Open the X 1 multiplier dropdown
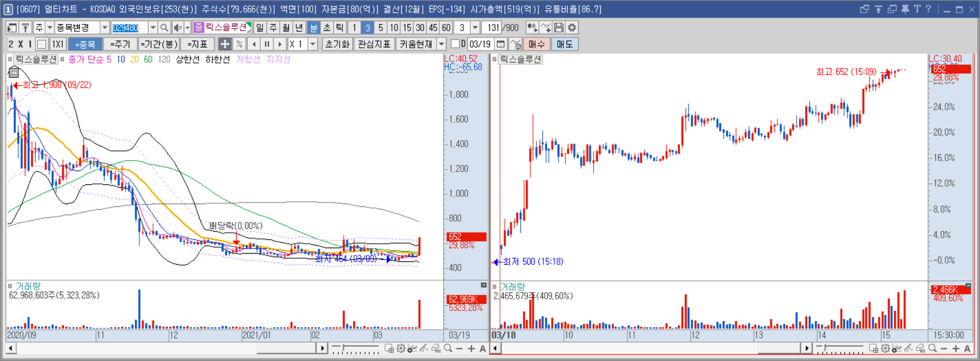The height and width of the screenshot is (361, 980). point(313,44)
